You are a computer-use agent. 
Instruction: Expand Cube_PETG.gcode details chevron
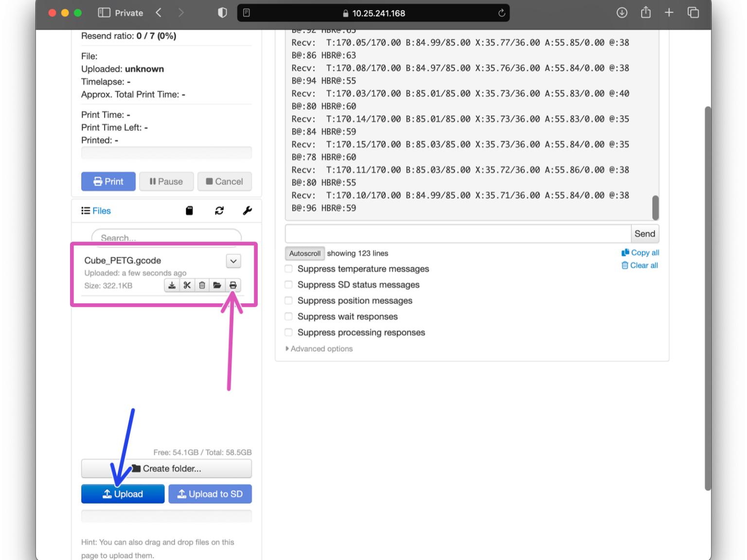click(x=233, y=261)
